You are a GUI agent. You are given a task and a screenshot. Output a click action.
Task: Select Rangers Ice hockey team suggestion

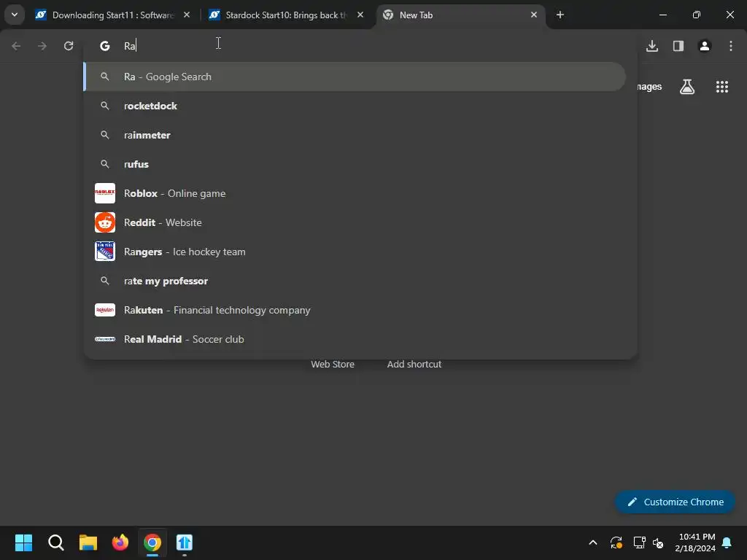tap(355, 252)
